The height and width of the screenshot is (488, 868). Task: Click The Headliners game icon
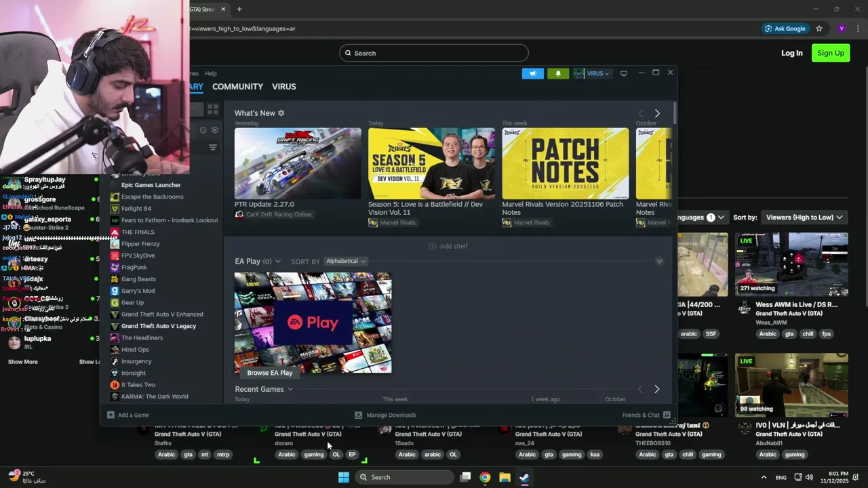(x=115, y=338)
